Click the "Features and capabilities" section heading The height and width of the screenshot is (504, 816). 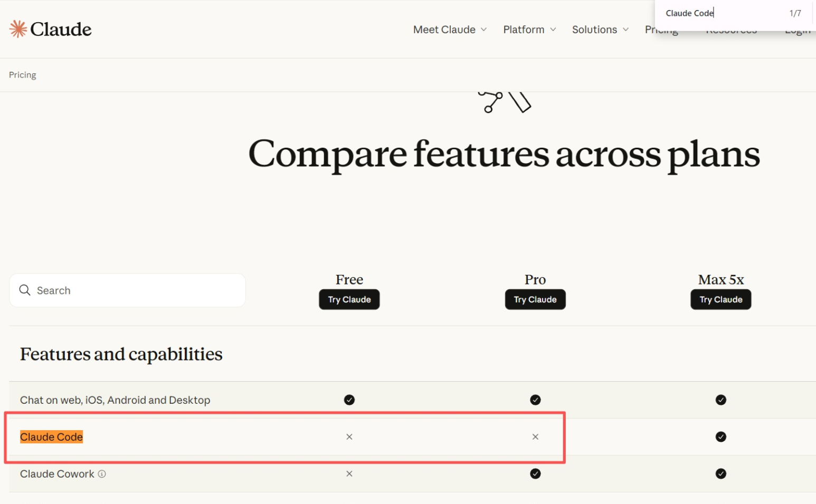121,354
